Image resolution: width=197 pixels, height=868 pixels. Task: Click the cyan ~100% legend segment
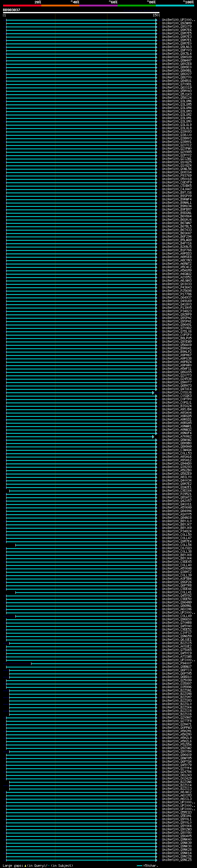175,6
